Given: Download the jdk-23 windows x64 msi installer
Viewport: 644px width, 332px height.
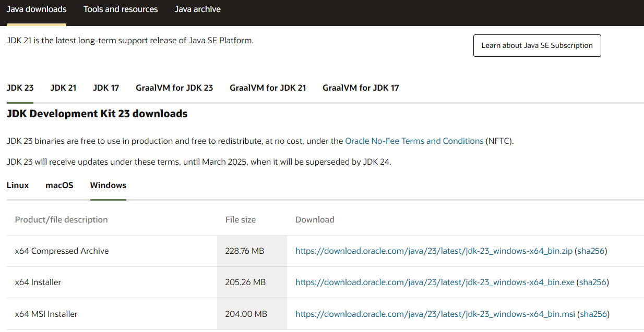Looking at the screenshot, I should pyautogui.click(x=435, y=314).
